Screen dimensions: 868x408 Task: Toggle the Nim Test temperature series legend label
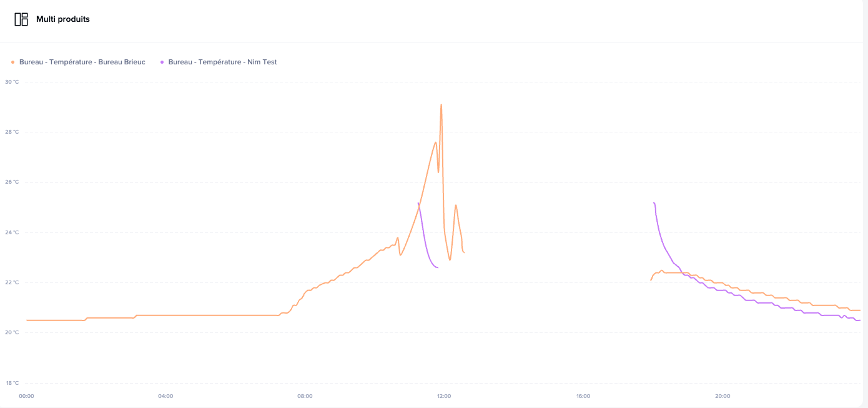pyautogui.click(x=222, y=62)
